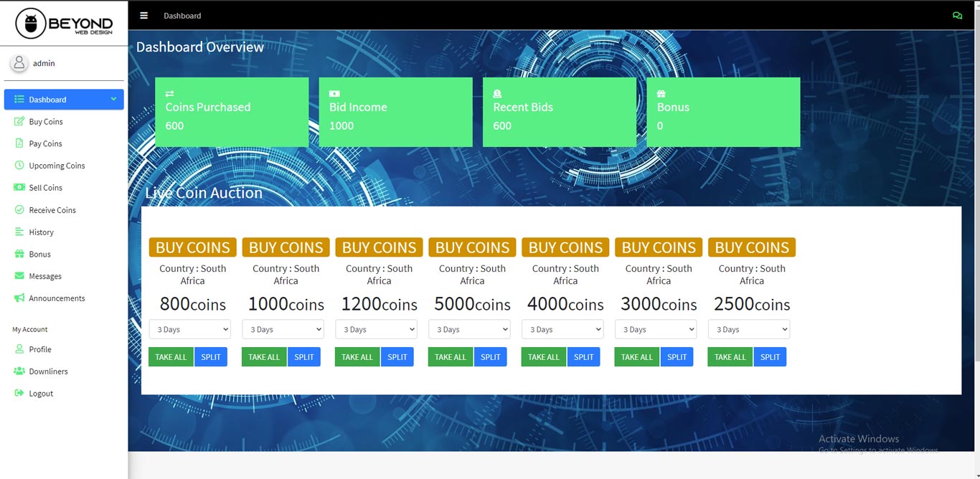Screen dimensions: 980x479
Task: Click the Logout icon in sidebar
Action: click(x=19, y=394)
